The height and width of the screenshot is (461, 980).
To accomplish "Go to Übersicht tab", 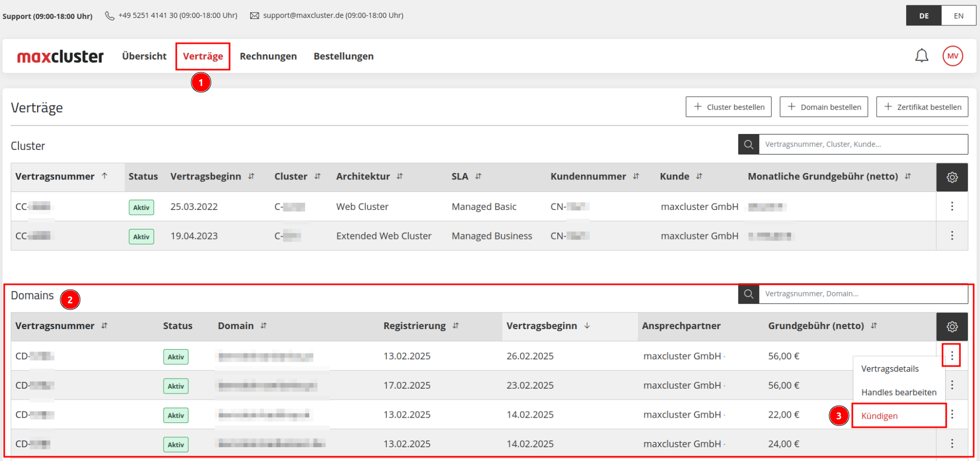I will pyautogui.click(x=144, y=56).
